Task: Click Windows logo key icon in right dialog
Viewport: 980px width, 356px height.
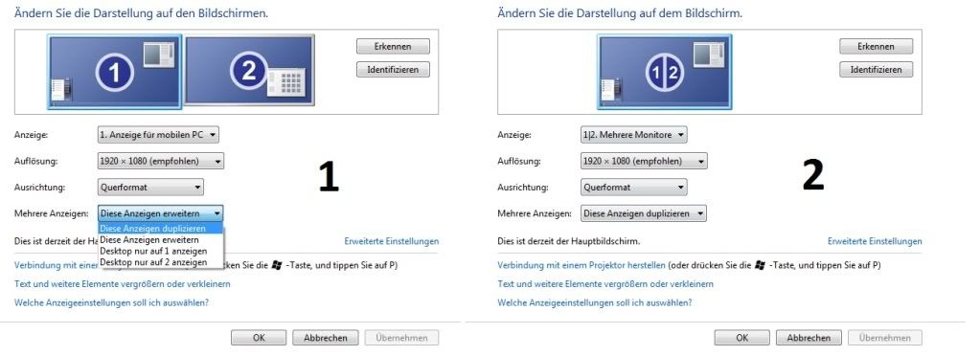Action: (x=760, y=265)
